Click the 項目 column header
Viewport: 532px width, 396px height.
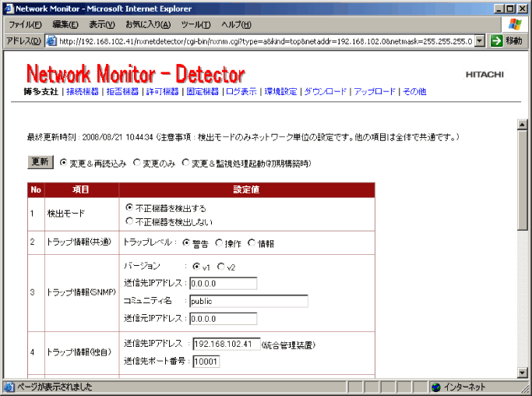pyautogui.click(x=80, y=189)
